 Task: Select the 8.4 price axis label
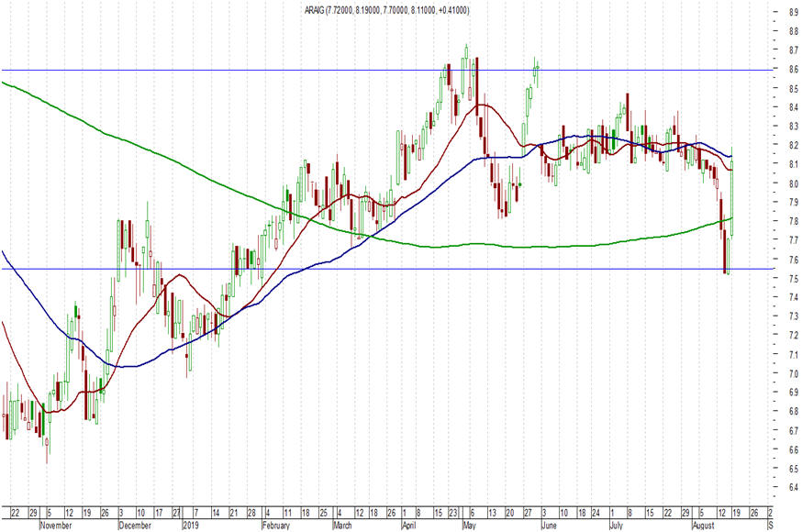tap(794, 107)
